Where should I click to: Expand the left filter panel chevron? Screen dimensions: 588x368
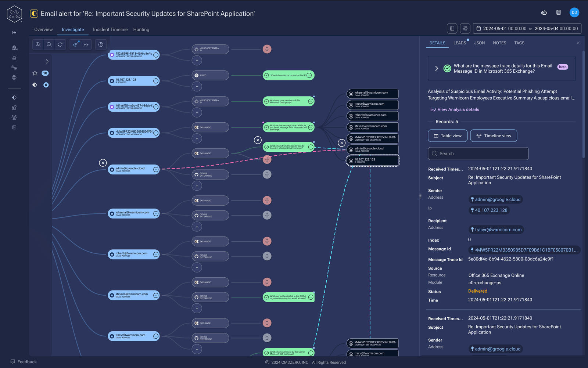(x=47, y=61)
